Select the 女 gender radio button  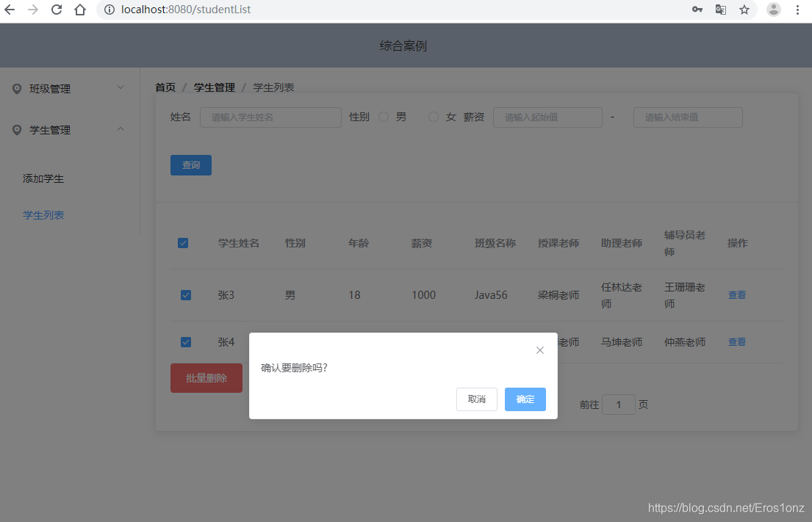tap(434, 117)
